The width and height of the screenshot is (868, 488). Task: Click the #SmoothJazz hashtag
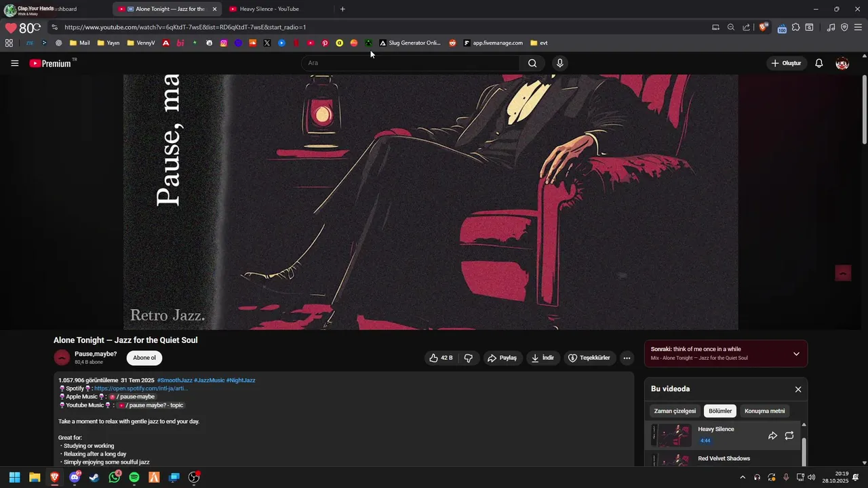click(x=174, y=380)
